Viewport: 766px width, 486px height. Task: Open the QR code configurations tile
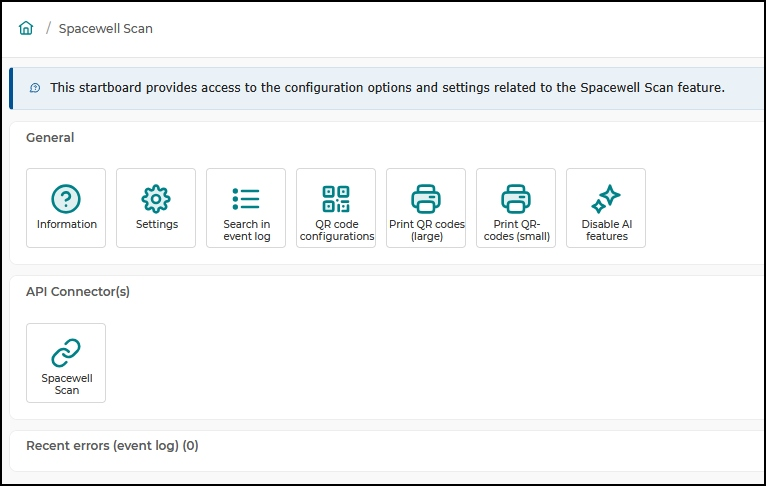point(336,208)
